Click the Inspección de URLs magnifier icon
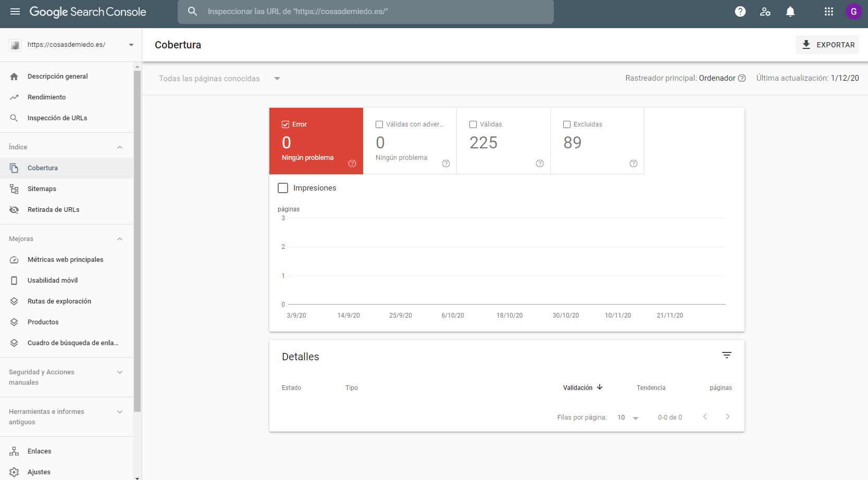Image resolution: width=868 pixels, height=480 pixels. 14,118
